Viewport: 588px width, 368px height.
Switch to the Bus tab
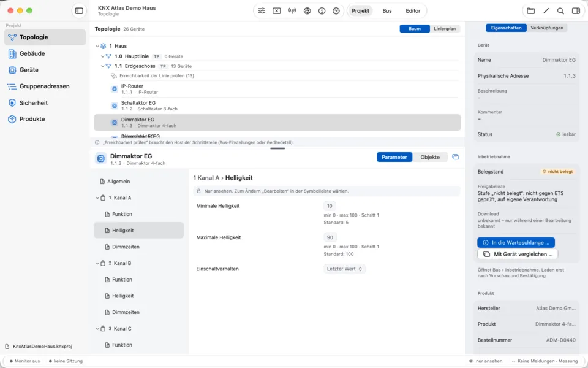pos(387,11)
